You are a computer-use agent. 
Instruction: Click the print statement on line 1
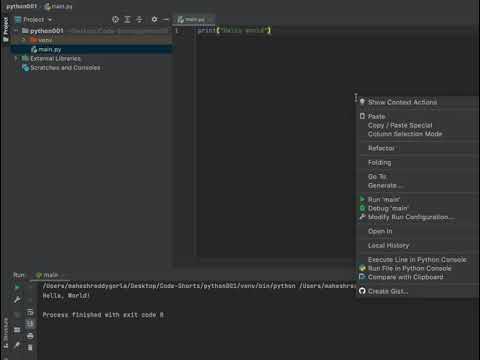(234, 30)
